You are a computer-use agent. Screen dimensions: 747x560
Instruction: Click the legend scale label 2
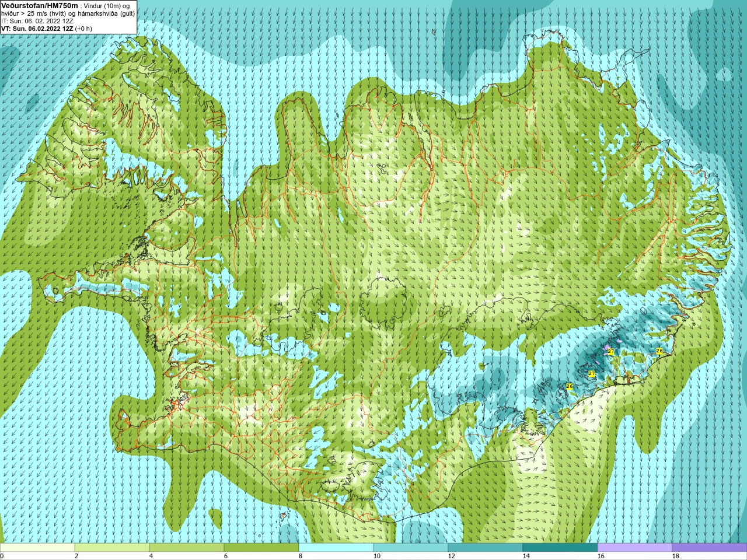click(x=76, y=556)
